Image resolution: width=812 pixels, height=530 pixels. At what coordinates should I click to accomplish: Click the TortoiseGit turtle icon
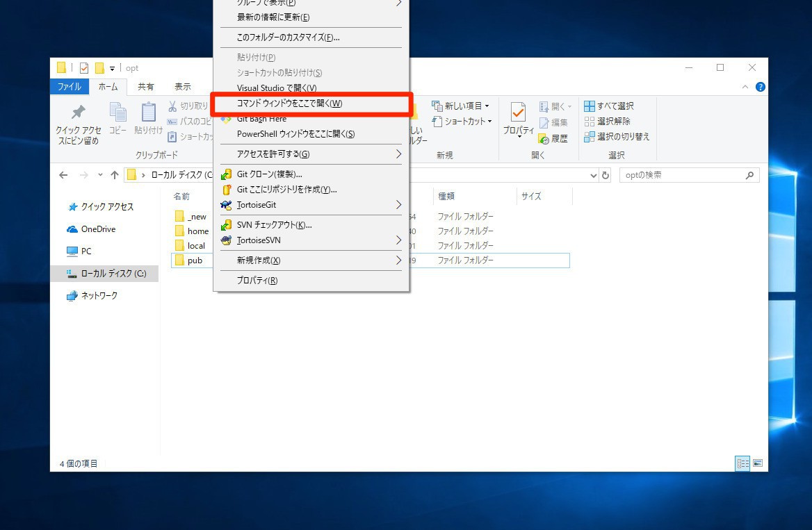pyautogui.click(x=227, y=205)
